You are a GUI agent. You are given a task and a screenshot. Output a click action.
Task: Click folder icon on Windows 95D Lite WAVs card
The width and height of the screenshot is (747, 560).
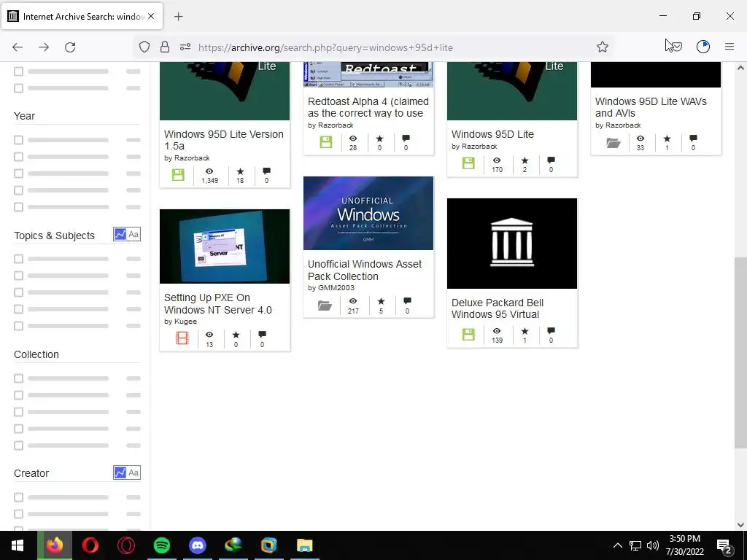click(613, 142)
